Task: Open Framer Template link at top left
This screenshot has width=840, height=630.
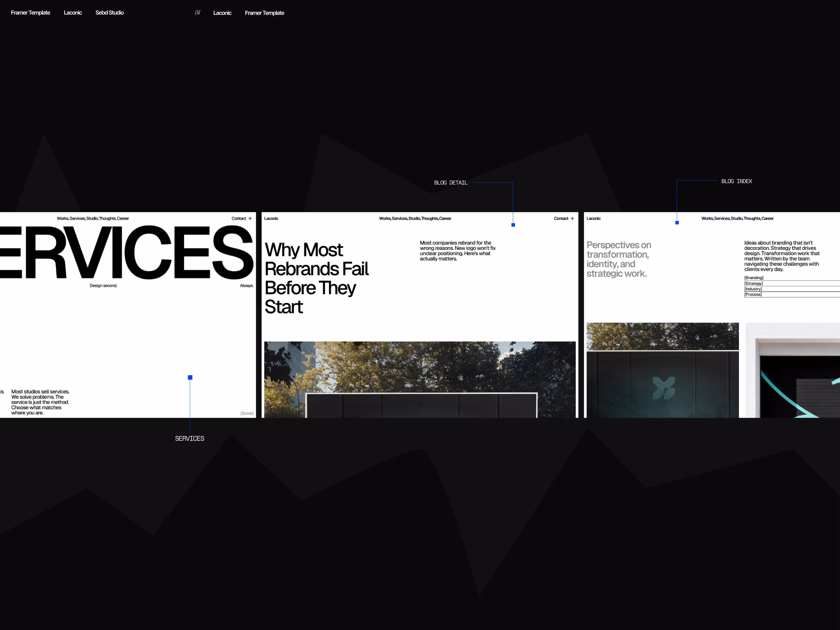Action: pyautogui.click(x=30, y=13)
